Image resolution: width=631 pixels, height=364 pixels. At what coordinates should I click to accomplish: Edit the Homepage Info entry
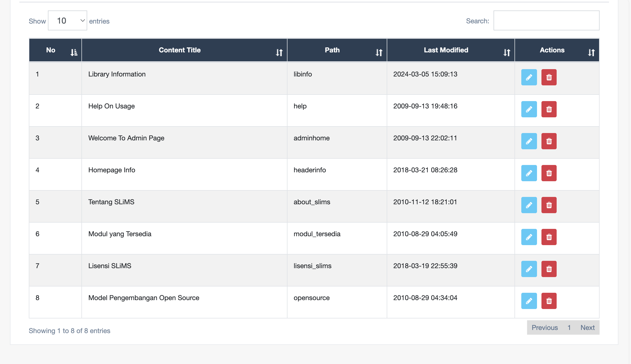point(529,173)
